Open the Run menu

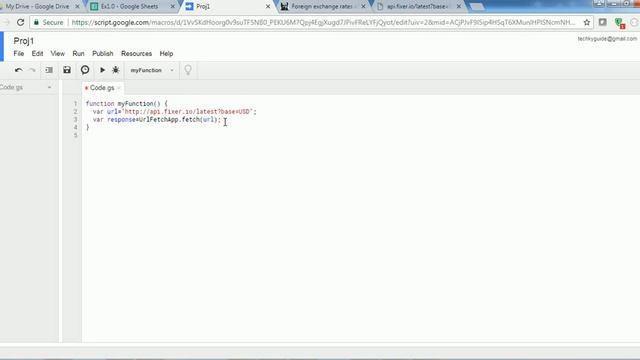point(78,53)
